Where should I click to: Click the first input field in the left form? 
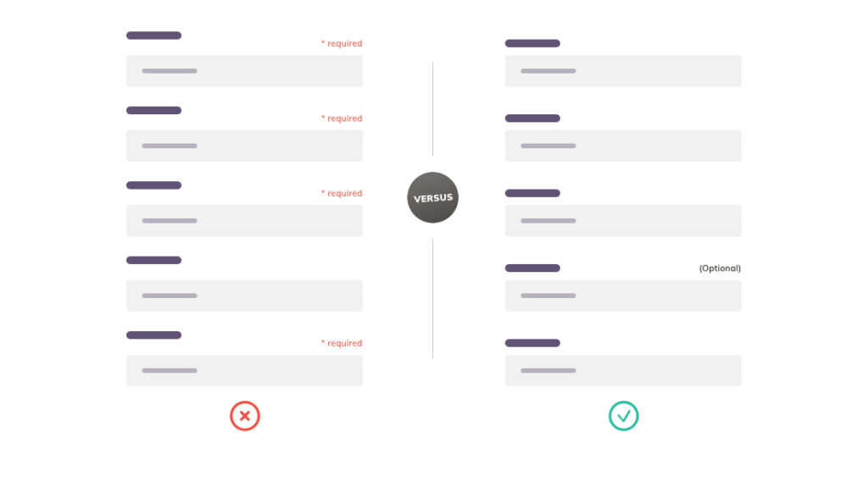point(244,71)
